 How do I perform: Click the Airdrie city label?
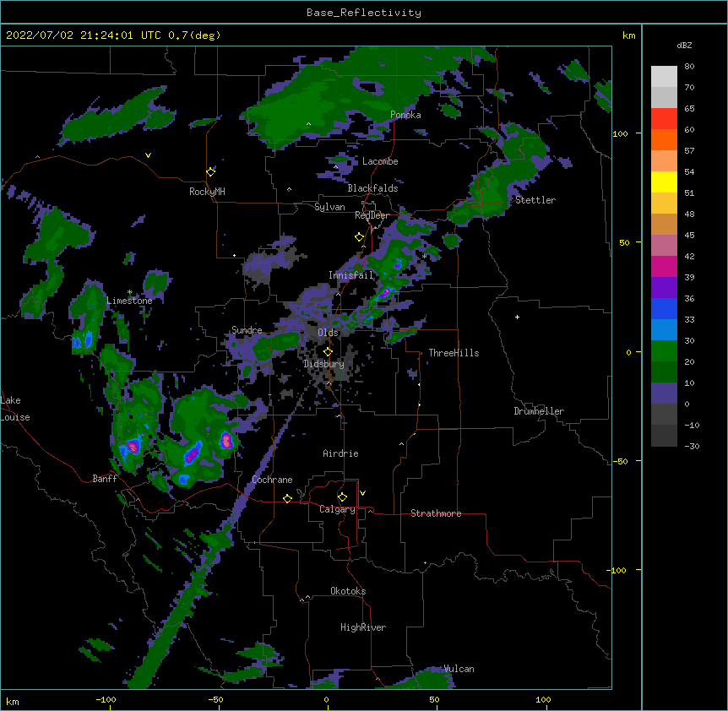[x=341, y=453]
